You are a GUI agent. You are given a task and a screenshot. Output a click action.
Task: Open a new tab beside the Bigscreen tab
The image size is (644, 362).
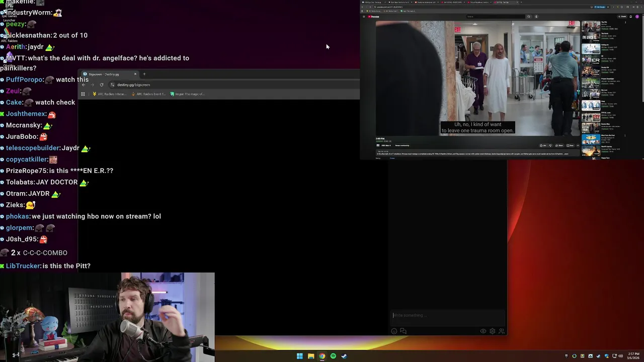[x=144, y=74]
